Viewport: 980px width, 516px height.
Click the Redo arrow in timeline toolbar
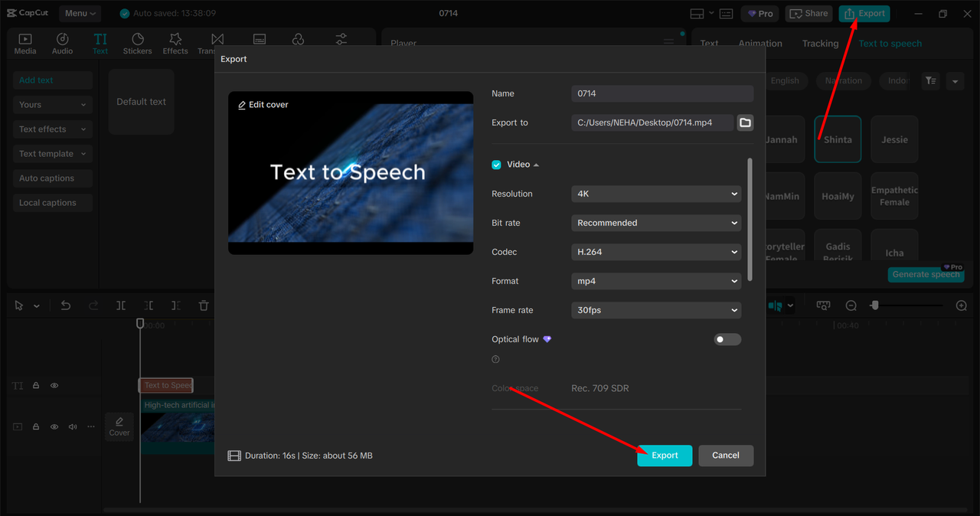93,305
